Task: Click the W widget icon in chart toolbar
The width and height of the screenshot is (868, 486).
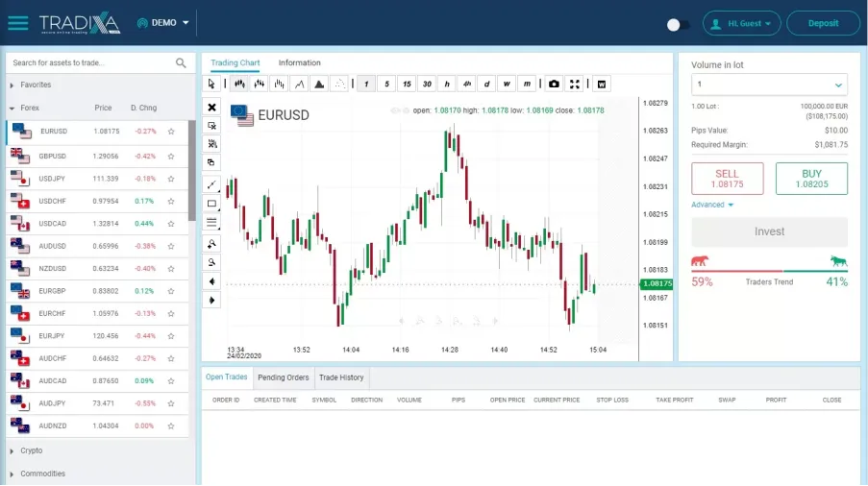Action: tap(602, 84)
